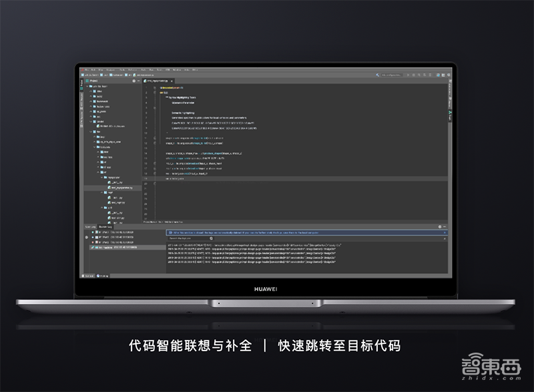Open the Project panel settings gear

click(135, 80)
